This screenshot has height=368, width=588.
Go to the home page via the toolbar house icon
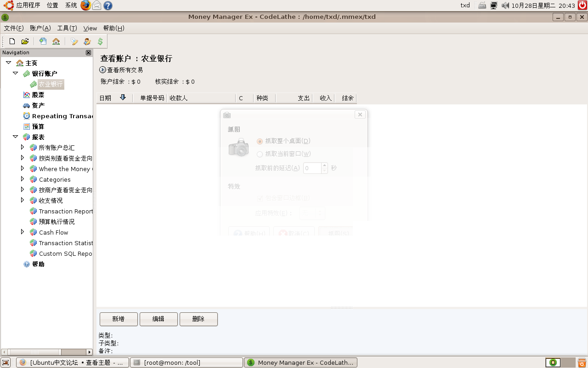(56, 41)
